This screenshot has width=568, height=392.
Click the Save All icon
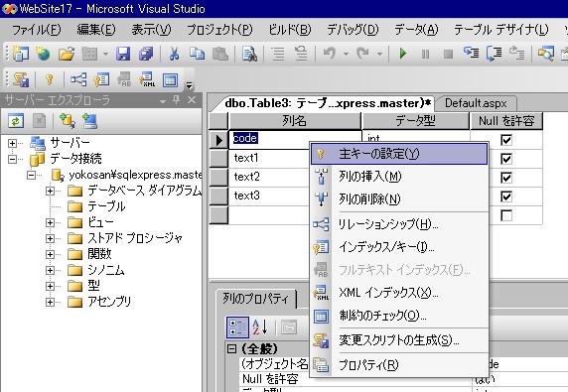pos(146,54)
